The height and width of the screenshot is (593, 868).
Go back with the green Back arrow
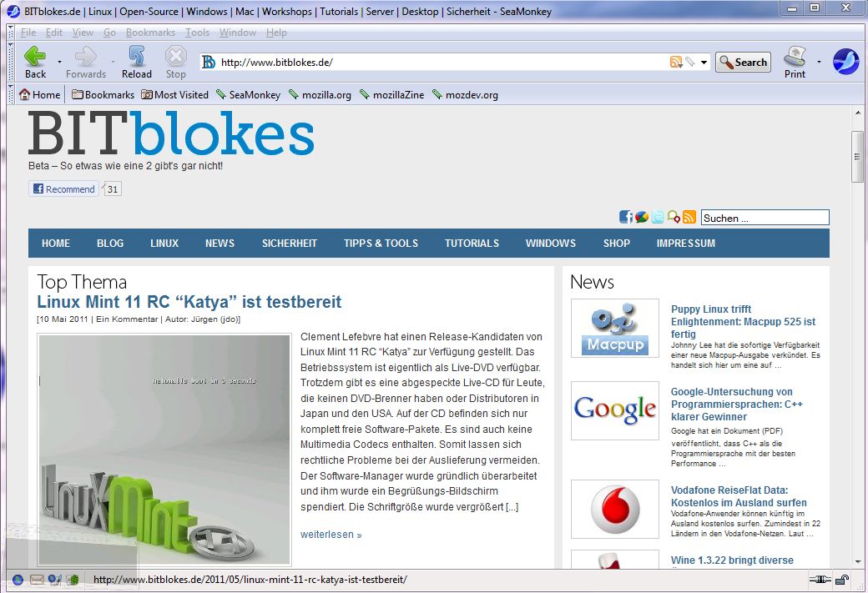[x=35, y=62]
